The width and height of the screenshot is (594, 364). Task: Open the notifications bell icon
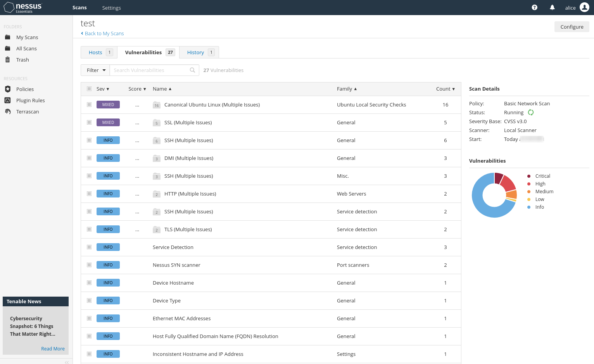tap(552, 7)
